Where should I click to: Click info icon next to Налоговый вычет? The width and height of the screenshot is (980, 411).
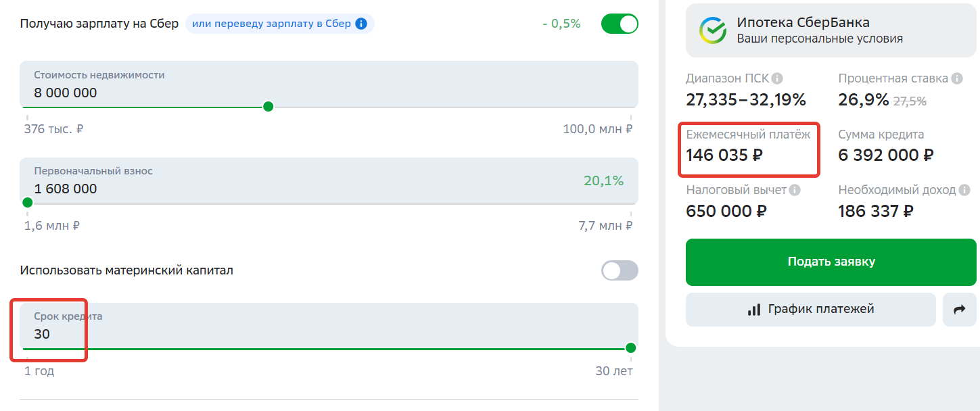(x=795, y=191)
